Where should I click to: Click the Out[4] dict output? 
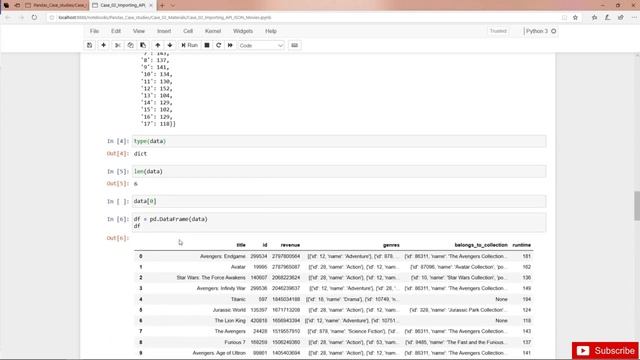[140, 154]
